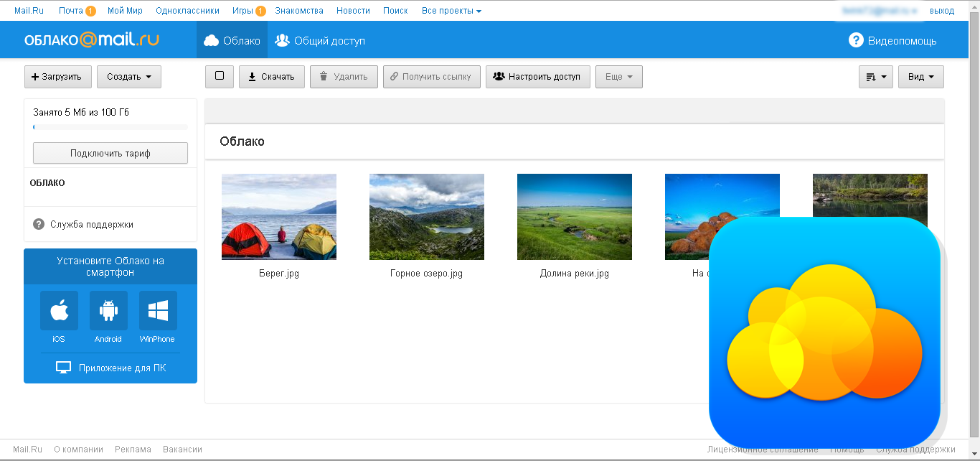Click the storage usage progress bar
Viewport: 980px width, 461px height.
click(x=110, y=127)
